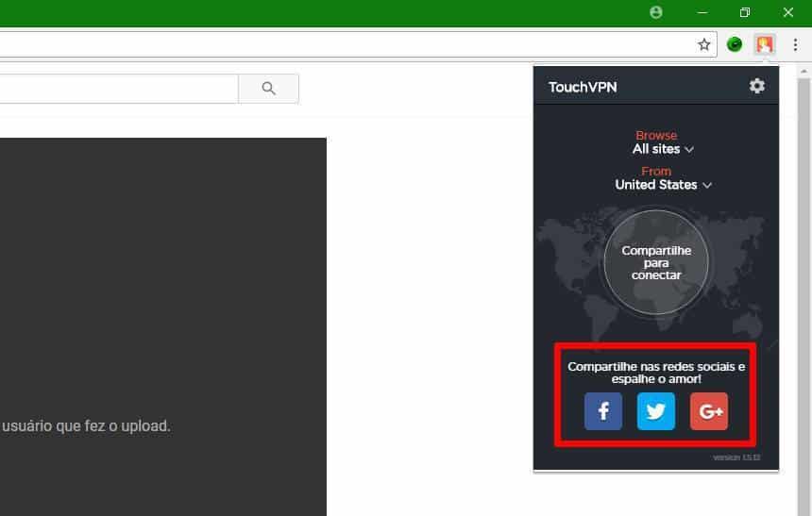
Task: Share on Twitter to connect
Action: click(x=656, y=411)
